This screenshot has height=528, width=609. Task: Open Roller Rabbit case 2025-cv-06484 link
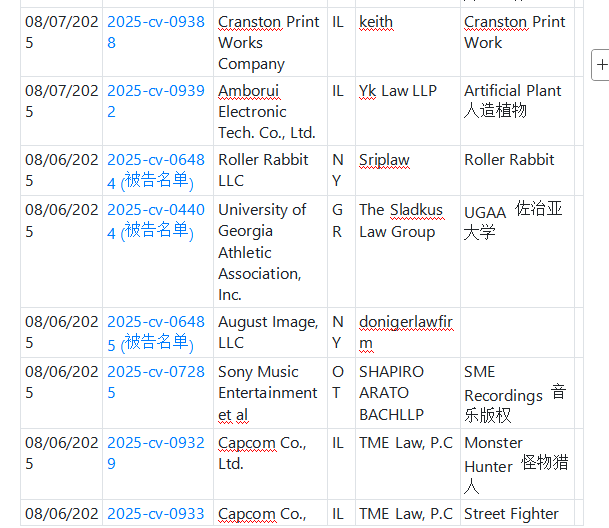[156, 171]
